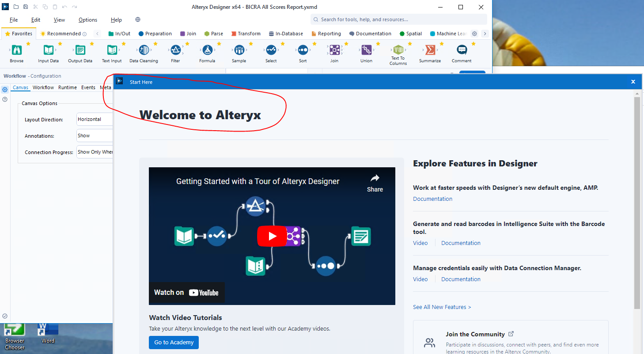Select the Output Data tool

tap(80, 51)
